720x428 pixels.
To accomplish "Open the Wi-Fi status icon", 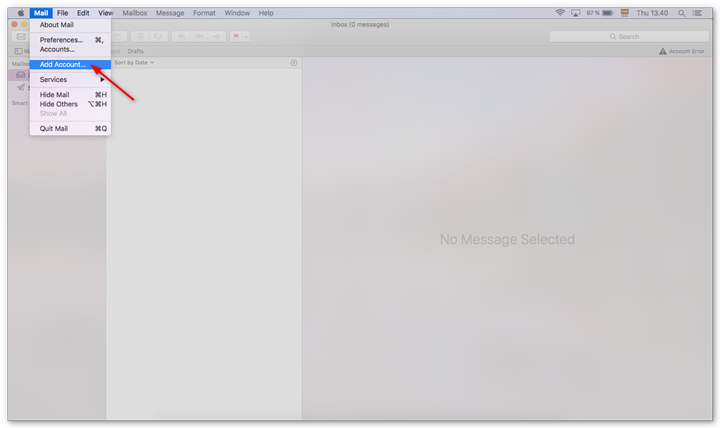I will pyautogui.click(x=560, y=13).
